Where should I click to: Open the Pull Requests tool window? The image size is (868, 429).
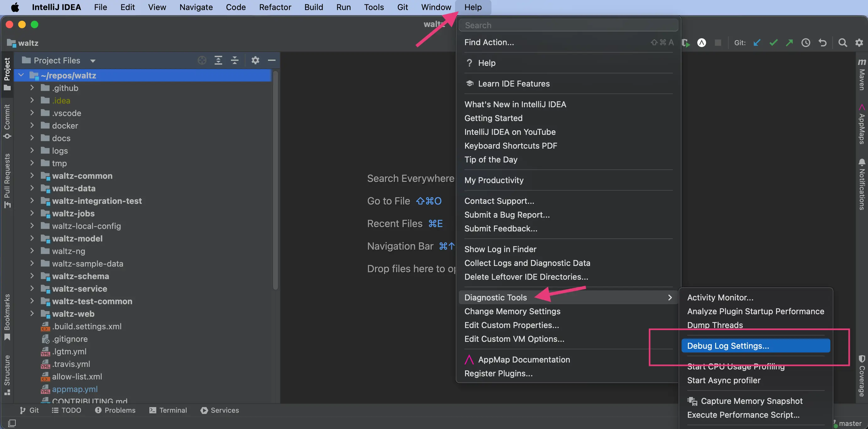[7, 181]
